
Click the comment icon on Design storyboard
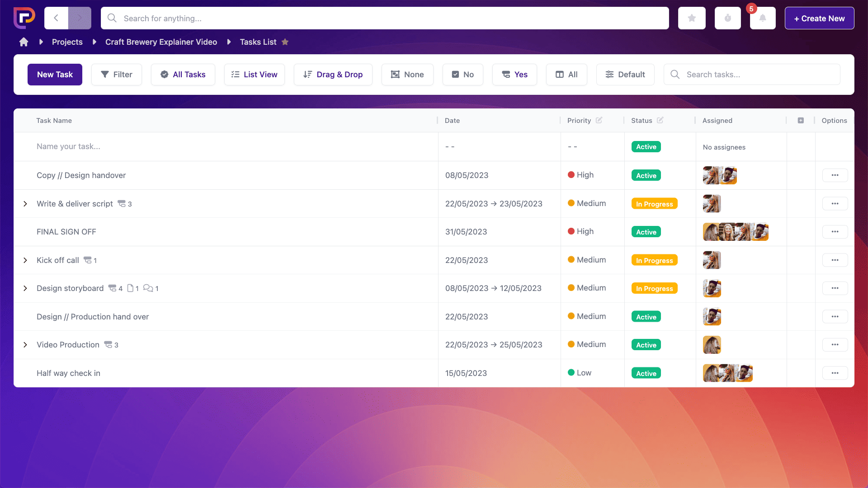(x=146, y=288)
